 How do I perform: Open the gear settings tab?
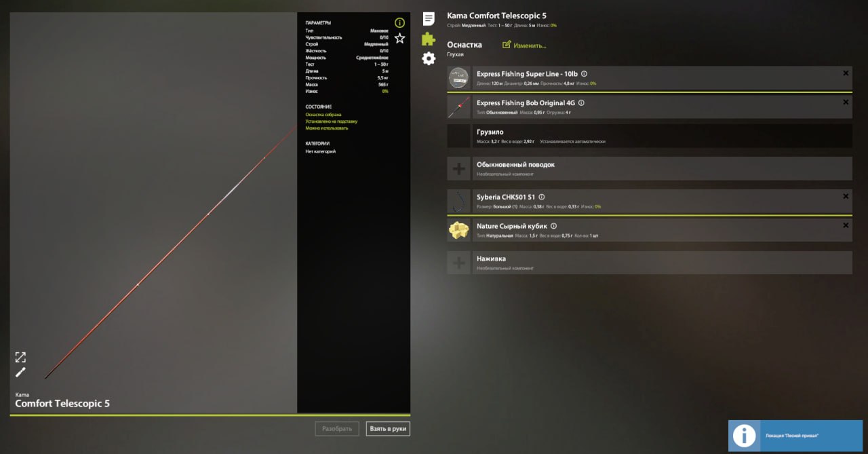tap(429, 58)
